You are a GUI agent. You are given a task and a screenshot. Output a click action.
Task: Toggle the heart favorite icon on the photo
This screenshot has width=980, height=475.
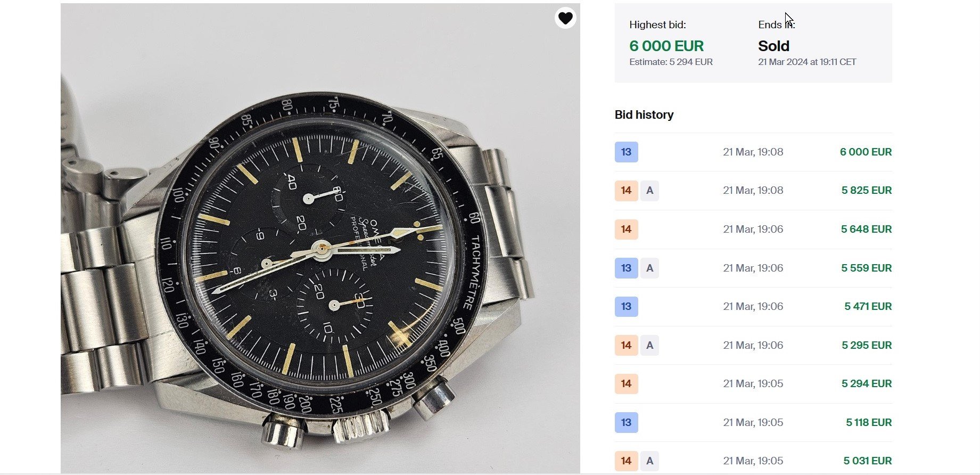(565, 18)
